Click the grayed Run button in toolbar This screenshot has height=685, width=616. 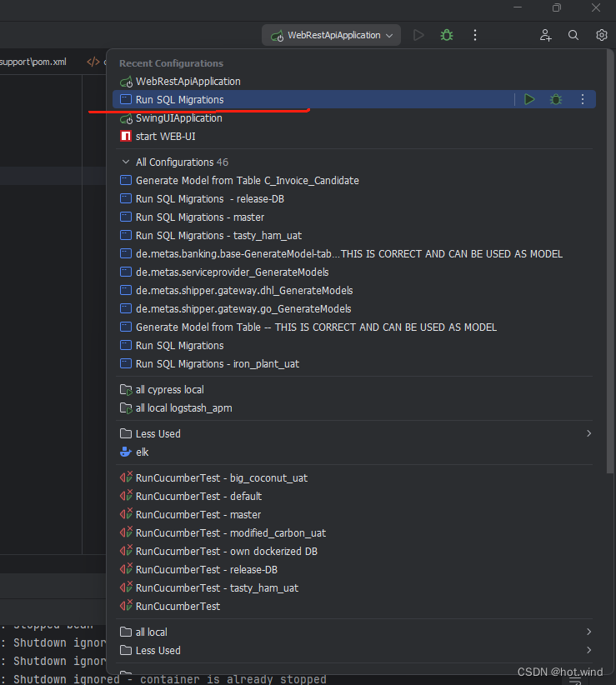(418, 35)
